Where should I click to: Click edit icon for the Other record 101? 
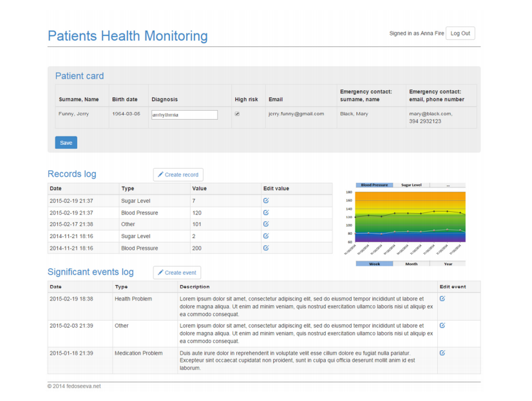pyautogui.click(x=266, y=224)
